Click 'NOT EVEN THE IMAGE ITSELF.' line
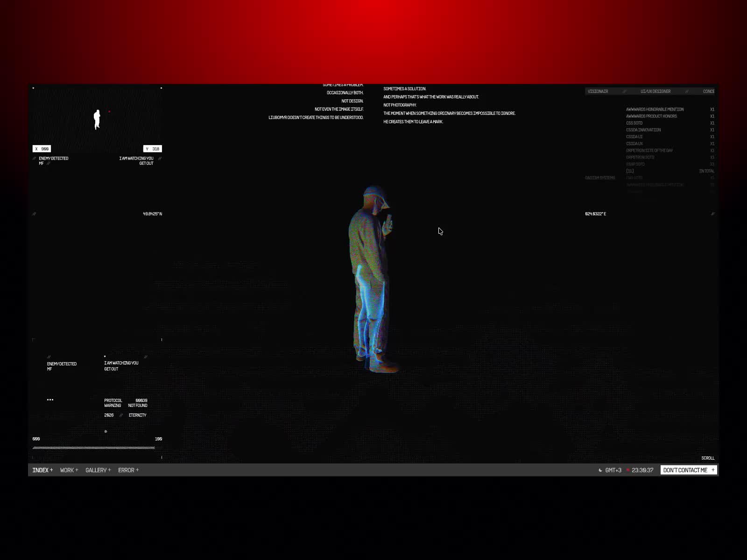The height and width of the screenshot is (560, 747). click(x=339, y=109)
